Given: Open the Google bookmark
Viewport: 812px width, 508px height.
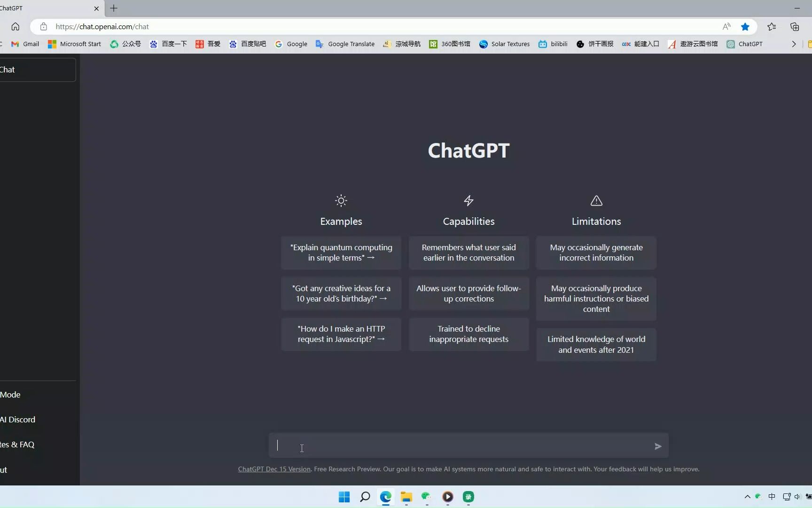Looking at the screenshot, I should point(291,44).
